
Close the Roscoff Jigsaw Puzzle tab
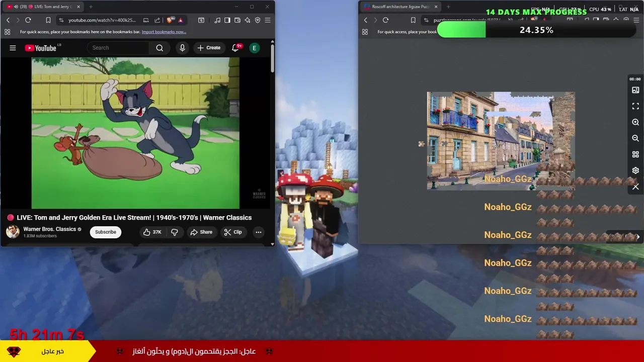[x=436, y=7]
